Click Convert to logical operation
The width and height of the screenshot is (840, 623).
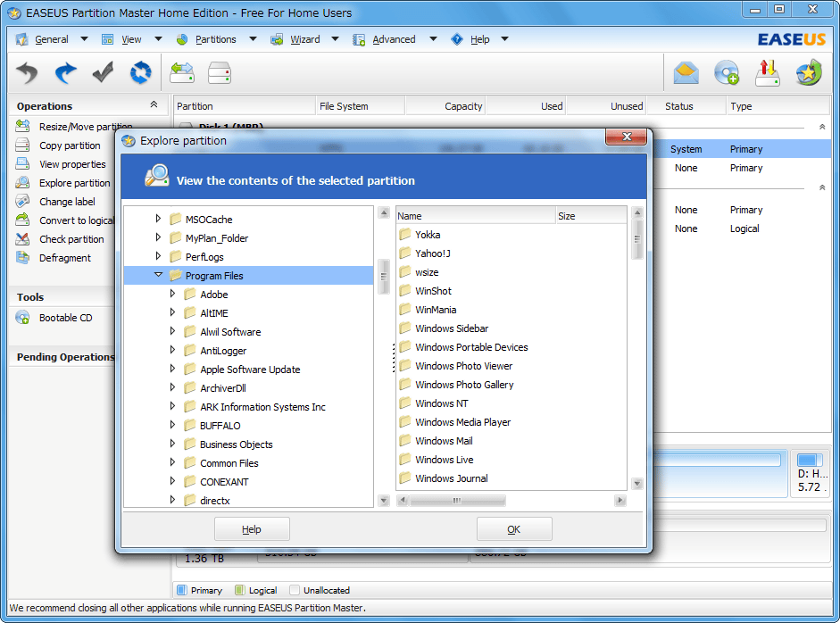click(x=76, y=220)
